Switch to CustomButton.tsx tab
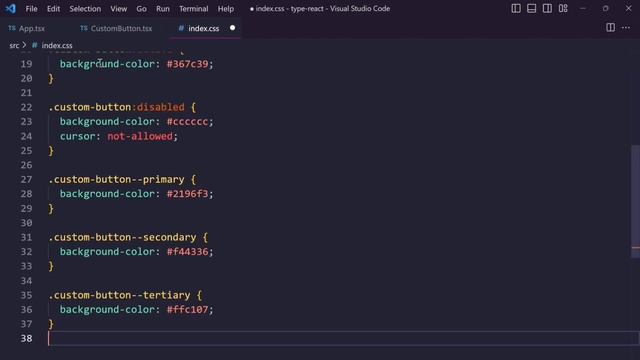Screen dimensions: 640x360 (121, 28)
